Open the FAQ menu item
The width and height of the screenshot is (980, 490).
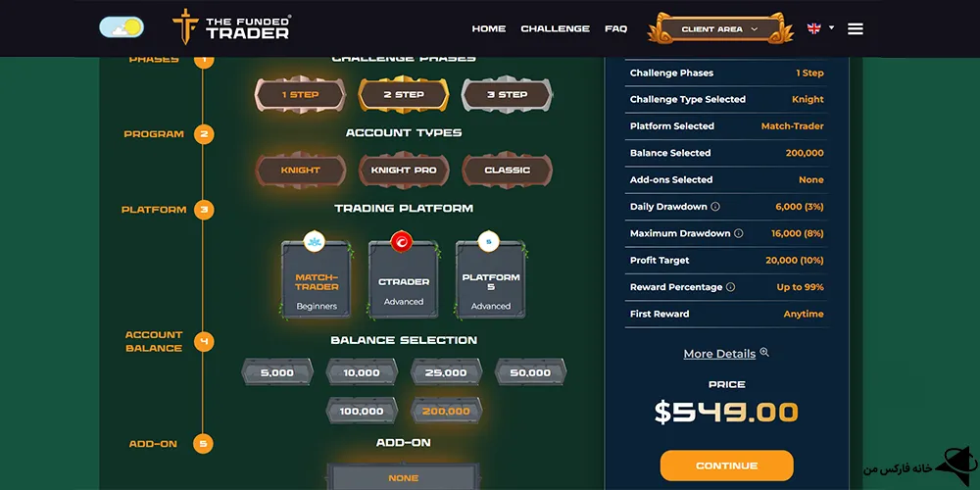pos(615,28)
